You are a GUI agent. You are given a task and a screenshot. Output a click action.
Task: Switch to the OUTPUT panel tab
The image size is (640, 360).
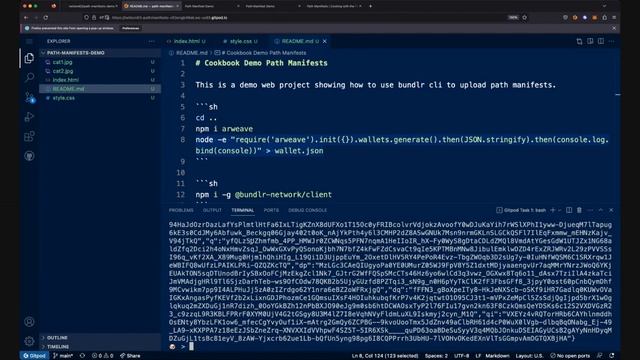(212, 210)
